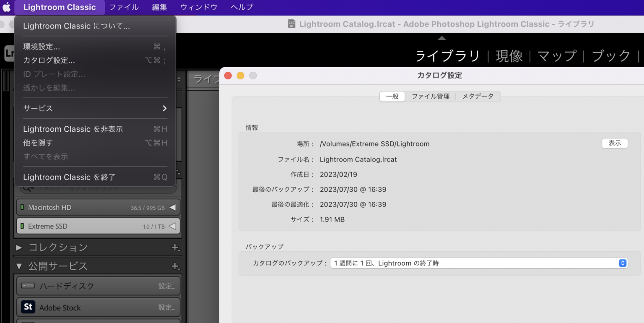Select the 一般 tab in catalog settings
Viewport: 644px width, 323px height.
click(392, 96)
